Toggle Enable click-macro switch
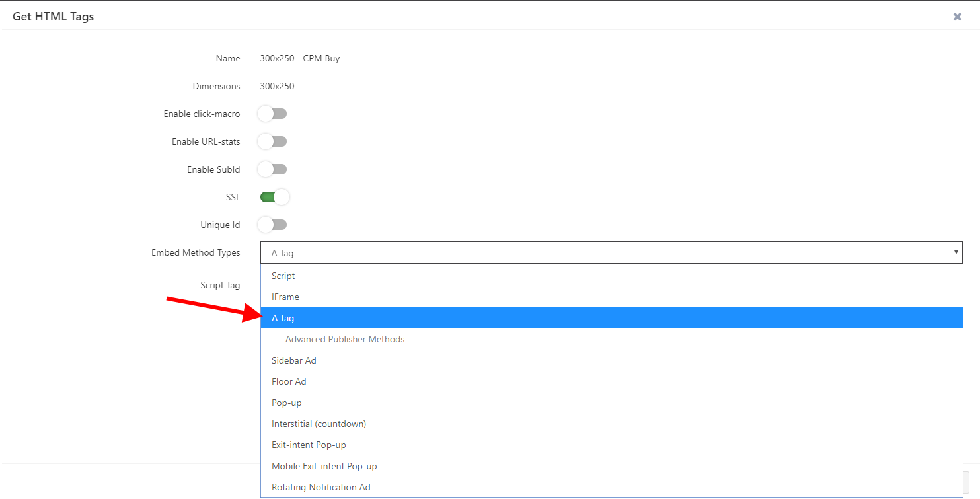 [x=272, y=114]
